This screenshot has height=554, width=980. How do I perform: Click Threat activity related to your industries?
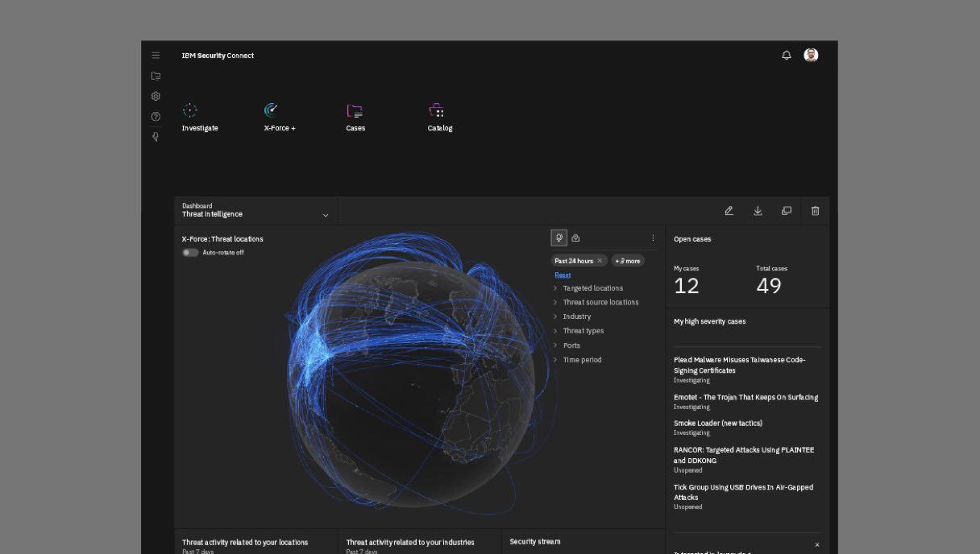click(x=410, y=543)
